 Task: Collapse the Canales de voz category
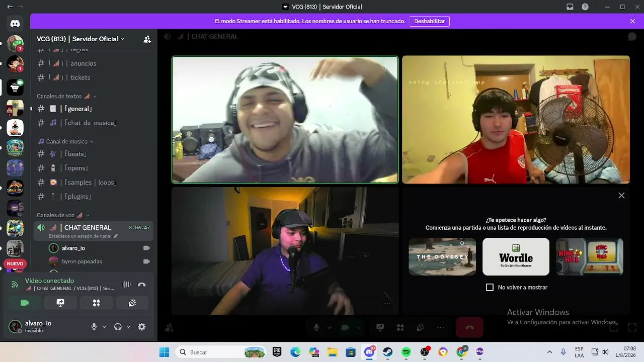coord(63,215)
